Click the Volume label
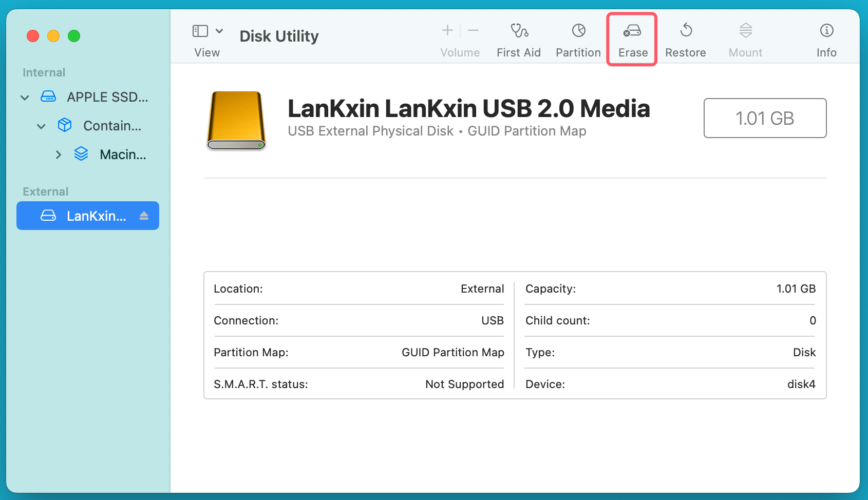 pos(460,52)
